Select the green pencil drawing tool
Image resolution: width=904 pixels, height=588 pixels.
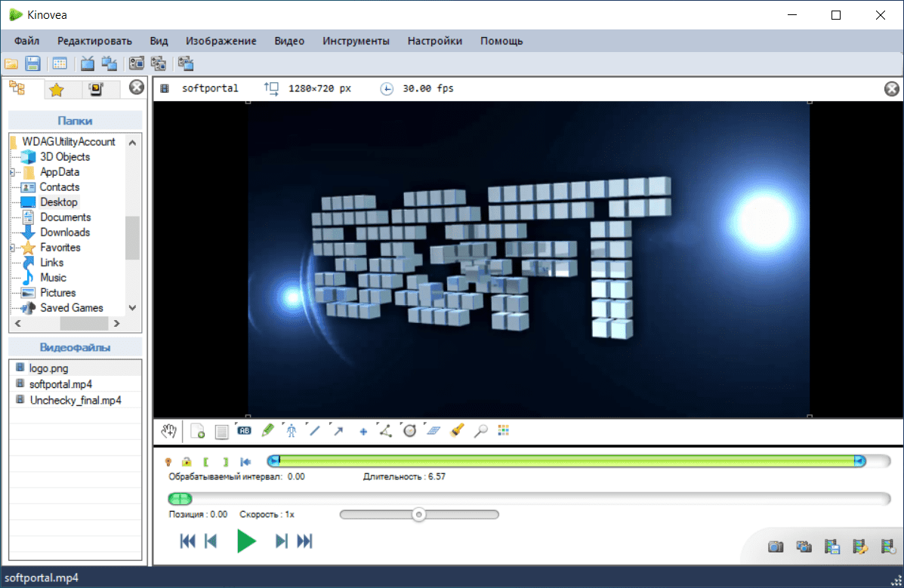click(x=267, y=431)
